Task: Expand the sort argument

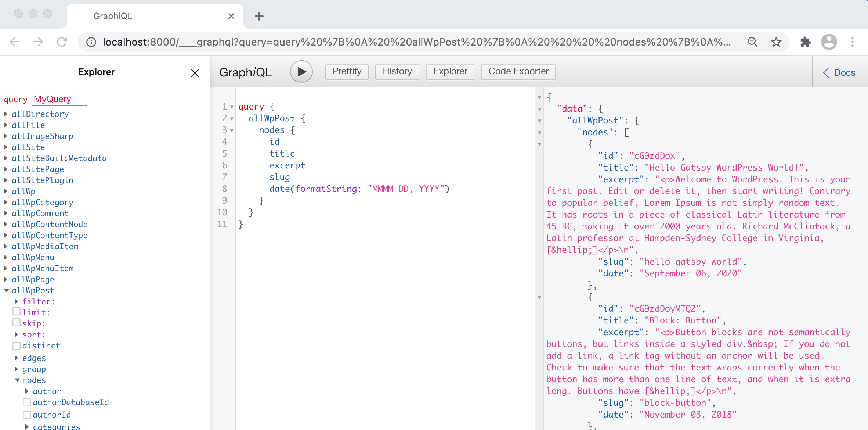Action: coord(17,334)
